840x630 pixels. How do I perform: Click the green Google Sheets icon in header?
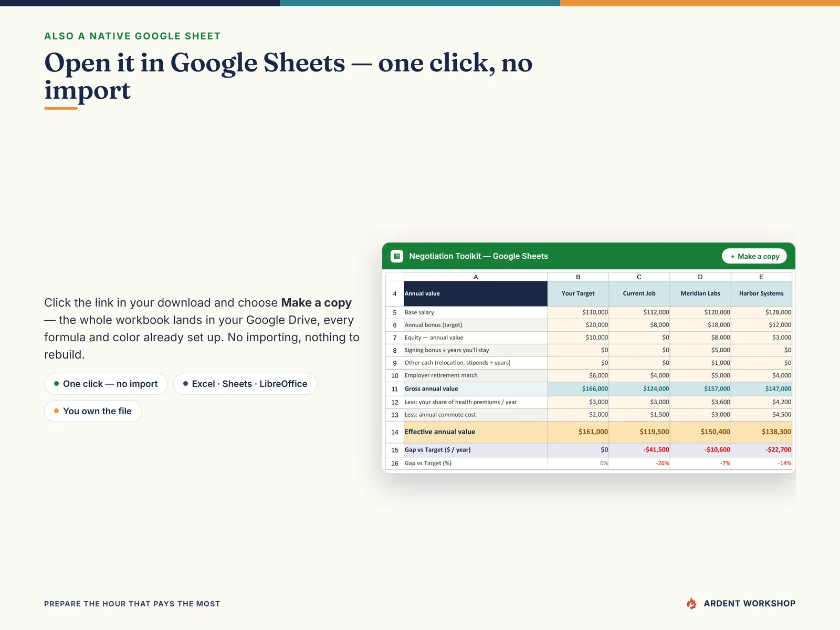pyautogui.click(x=397, y=256)
